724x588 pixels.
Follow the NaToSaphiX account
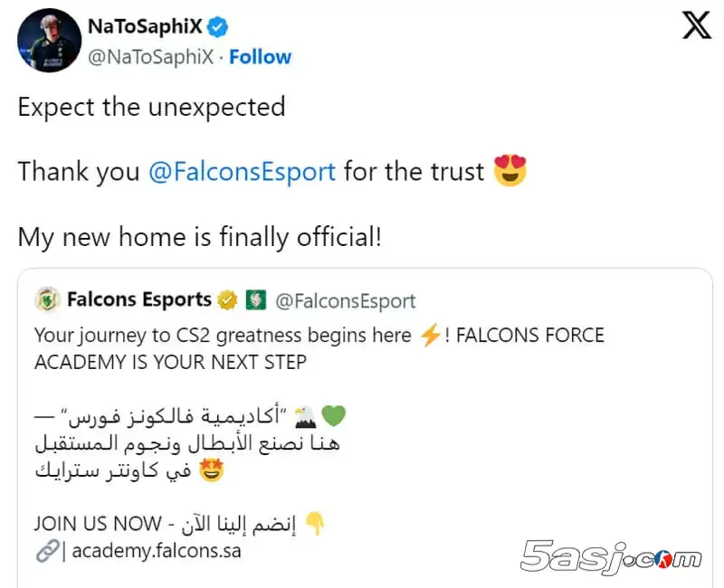(261, 56)
